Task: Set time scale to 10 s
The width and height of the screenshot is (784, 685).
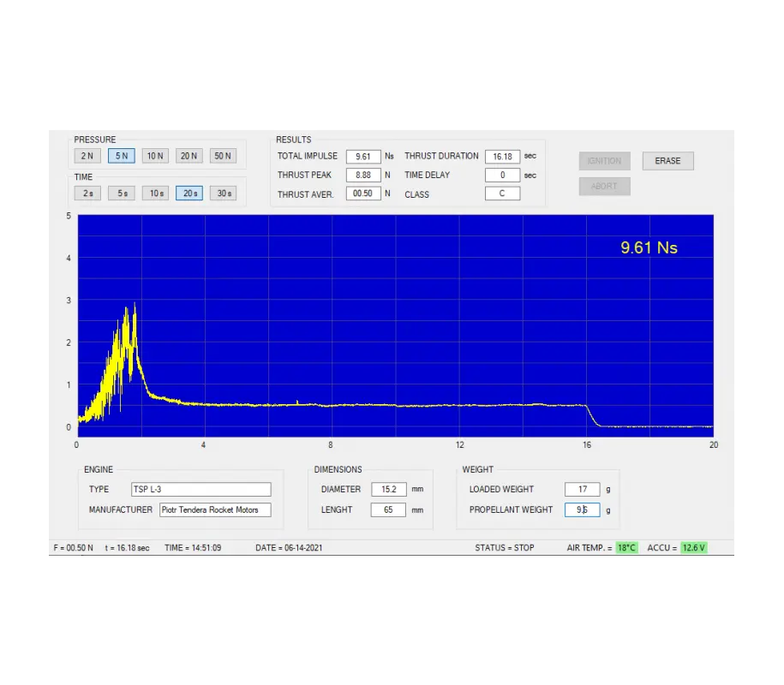Action: click(x=155, y=194)
